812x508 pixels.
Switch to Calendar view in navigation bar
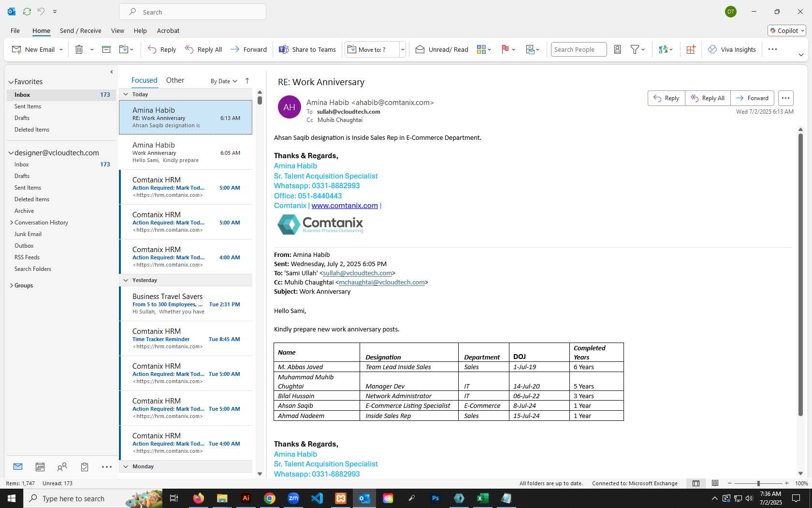coord(40,467)
